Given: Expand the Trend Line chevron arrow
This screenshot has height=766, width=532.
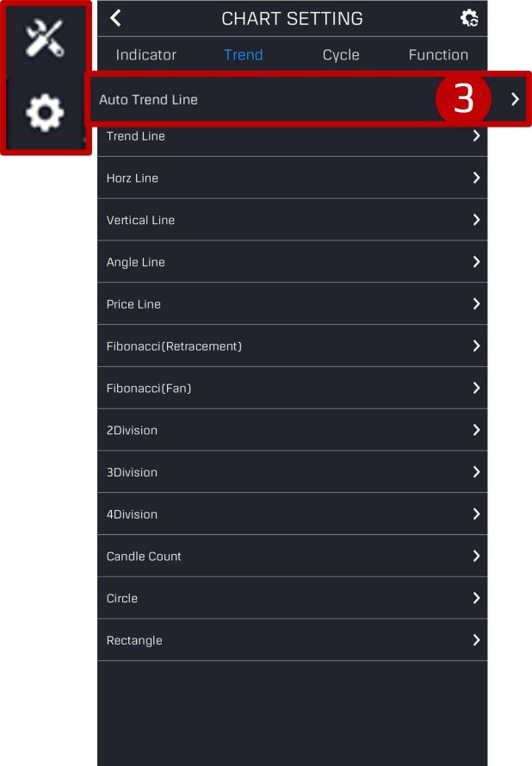Looking at the screenshot, I should point(476,136).
